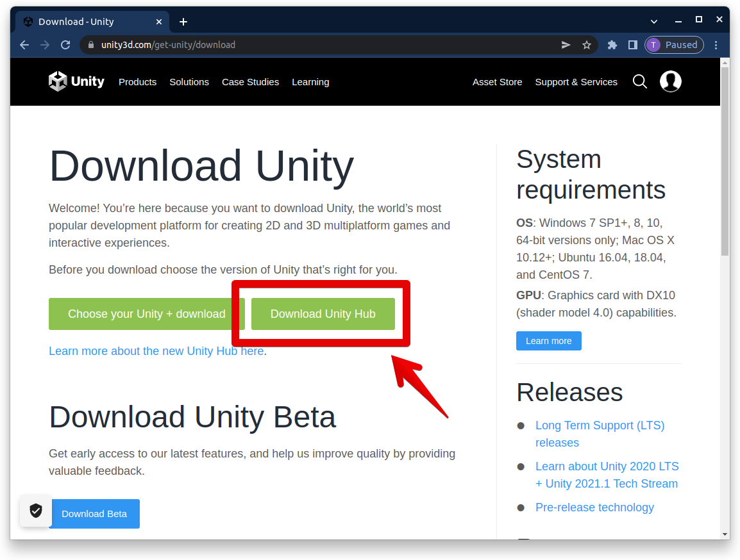Open the Case Studies menu item

point(250,82)
